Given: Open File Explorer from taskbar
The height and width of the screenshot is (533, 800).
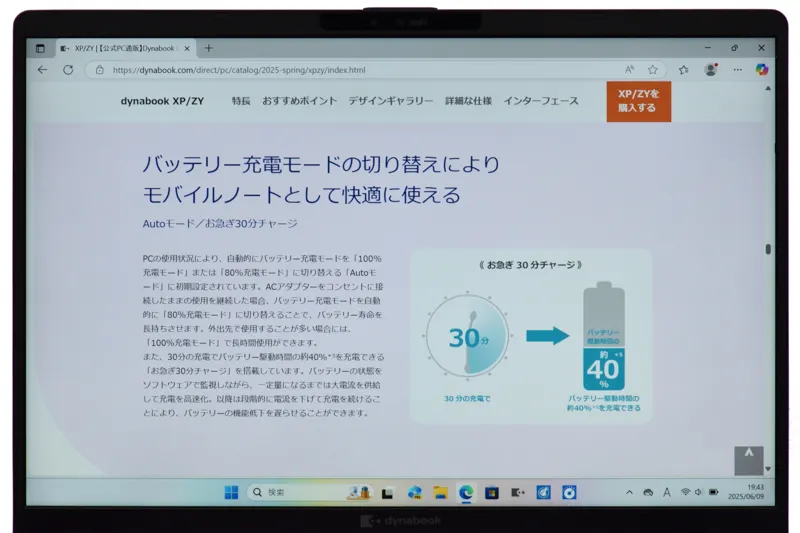Looking at the screenshot, I should click(x=440, y=492).
